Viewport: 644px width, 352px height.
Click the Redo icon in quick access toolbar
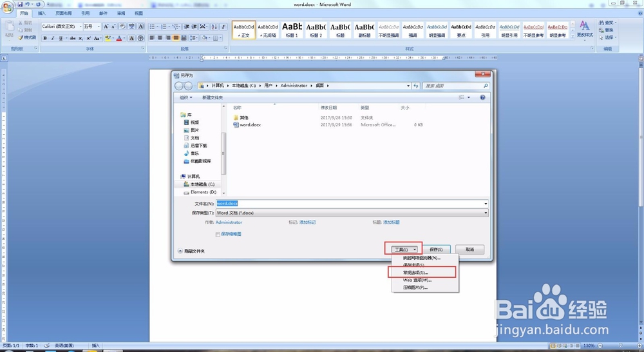[38, 5]
